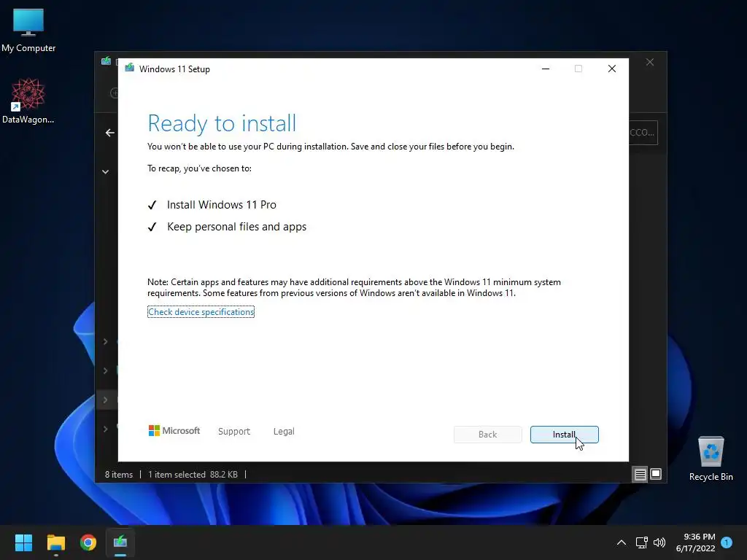Viewport: 747px width, 560px height.
Task: Expand the highlighted navigation tree chevron
Action: tap(105, 400)
